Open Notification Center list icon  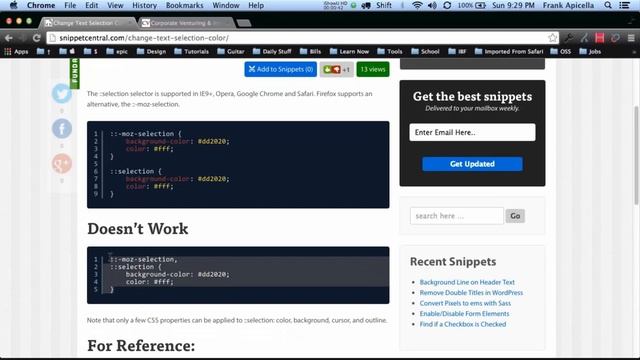point(624,5)
